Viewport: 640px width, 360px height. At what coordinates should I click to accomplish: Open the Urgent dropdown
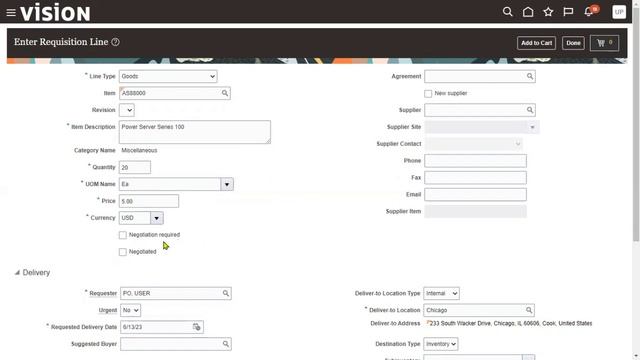click(x=130, y=310)
